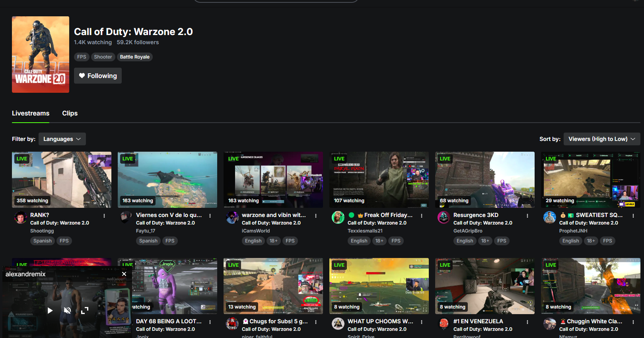Click FPS tag on GetAGripBro stream
The height and width of the screenshot is (338, 644).
[502, 241]
